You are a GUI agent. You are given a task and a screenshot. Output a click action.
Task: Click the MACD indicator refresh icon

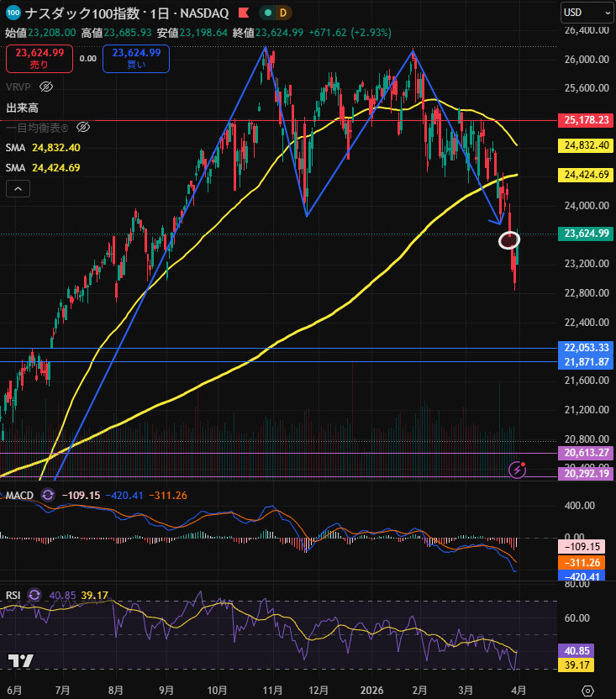[46, 495]
